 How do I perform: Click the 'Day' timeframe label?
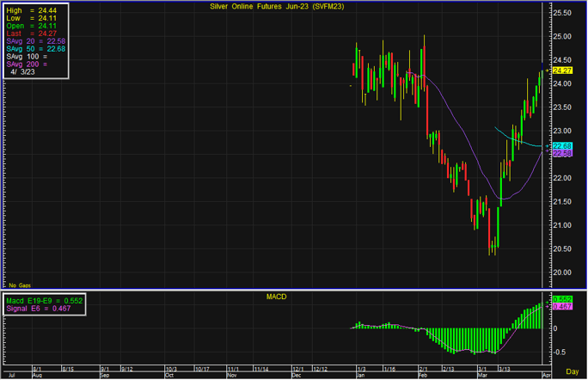click(x=572, y=369)
